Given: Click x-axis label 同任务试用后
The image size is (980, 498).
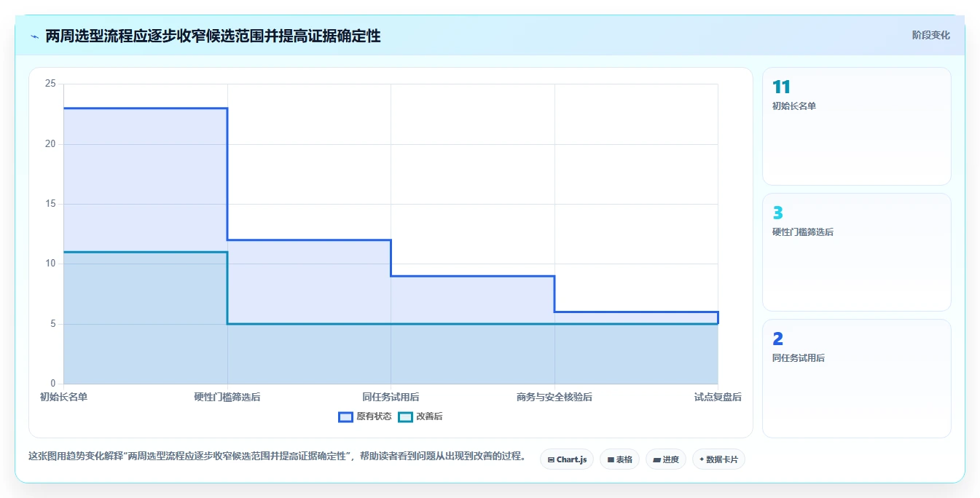Looking at the screenshot, I should tap(391, 397).
